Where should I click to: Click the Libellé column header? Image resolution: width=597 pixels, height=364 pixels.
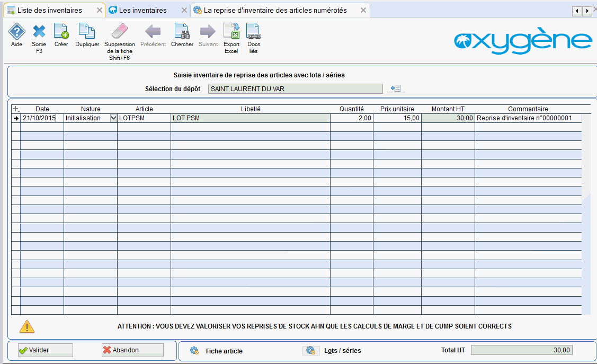pos(251,109)
